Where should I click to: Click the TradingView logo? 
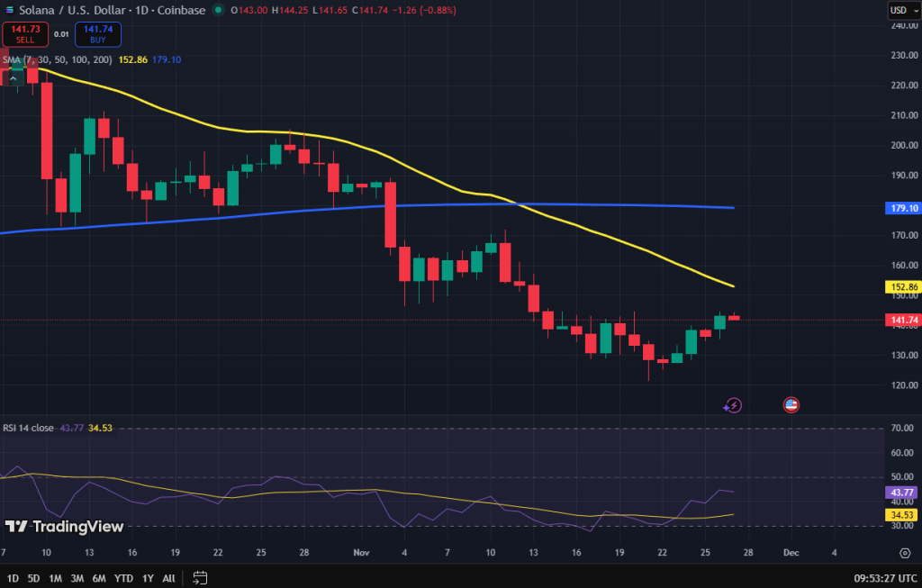coord(64,527)
